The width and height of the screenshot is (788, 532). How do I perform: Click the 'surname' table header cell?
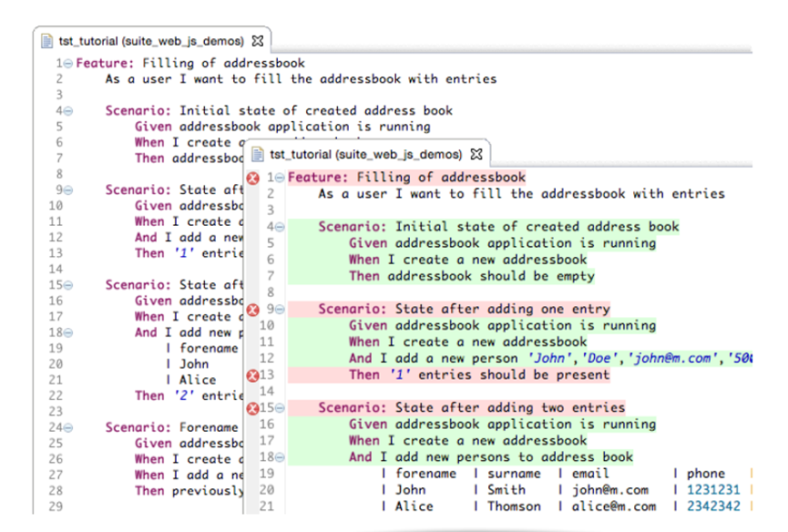514,474
